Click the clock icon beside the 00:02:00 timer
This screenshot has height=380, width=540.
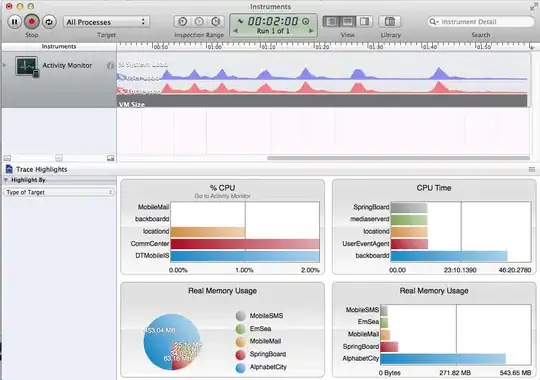pos(305,21)
